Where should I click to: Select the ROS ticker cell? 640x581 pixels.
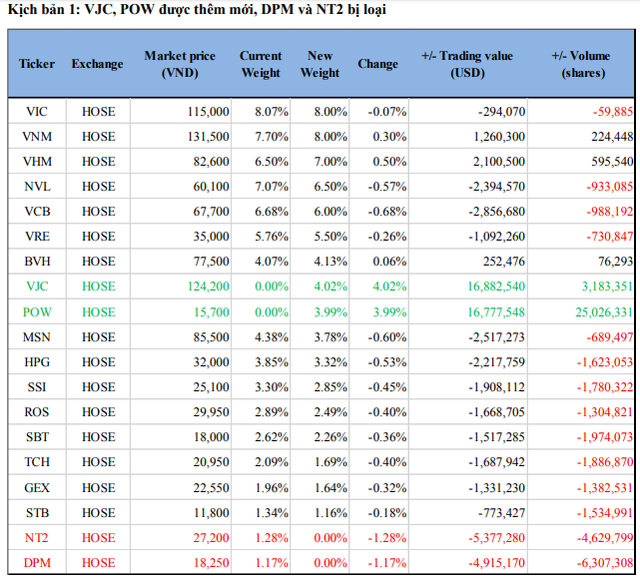[37, 412]
